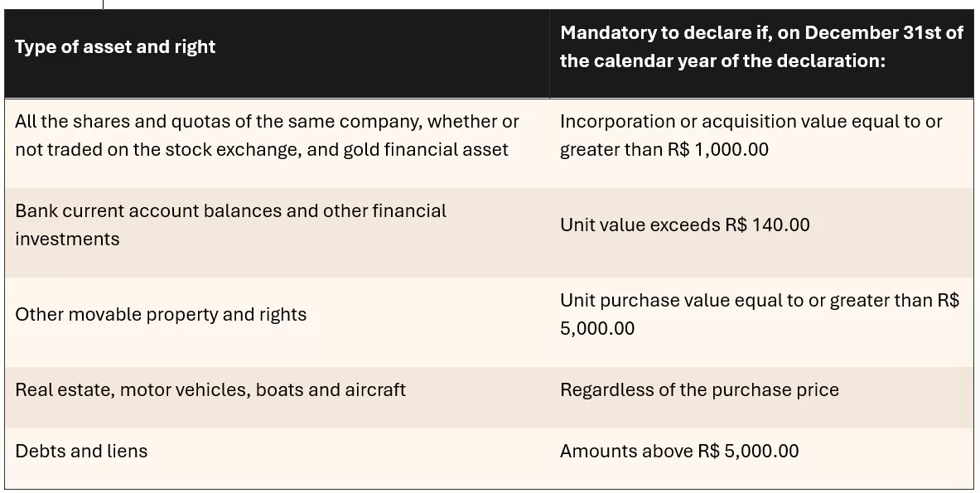Select the 'Debts and liens' cell
Viewport: 980px width, 493px height.
(x=81, y=451)
